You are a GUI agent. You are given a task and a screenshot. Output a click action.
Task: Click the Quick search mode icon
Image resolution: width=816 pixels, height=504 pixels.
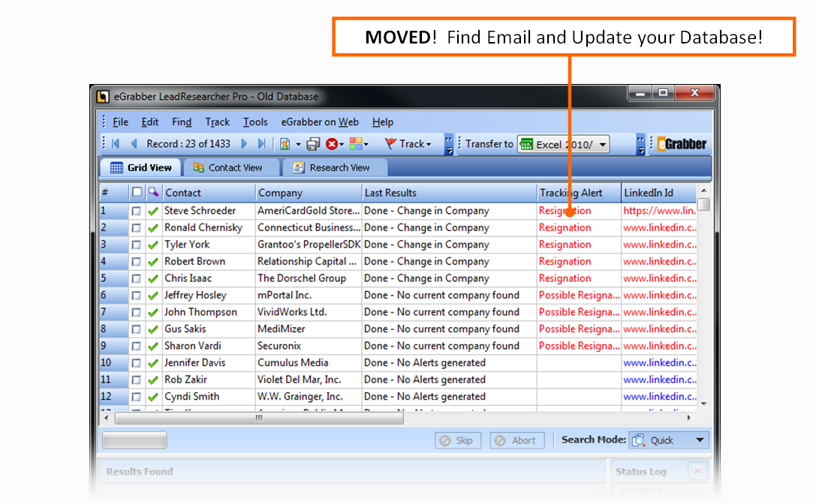(639, 440)
